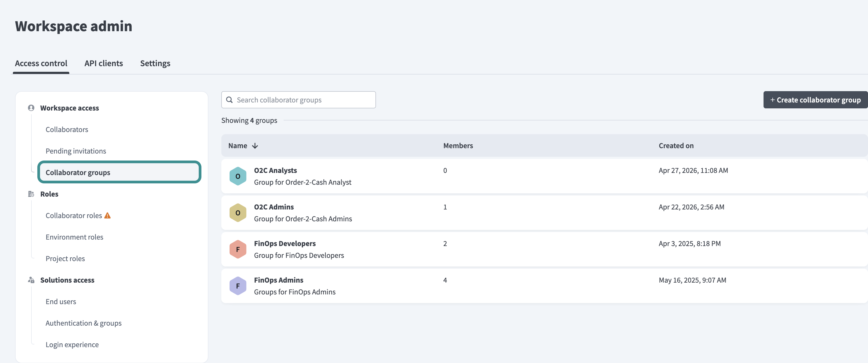Click the search magnifier icon
Screen dimensions: 868x363
tap(229, 99)
